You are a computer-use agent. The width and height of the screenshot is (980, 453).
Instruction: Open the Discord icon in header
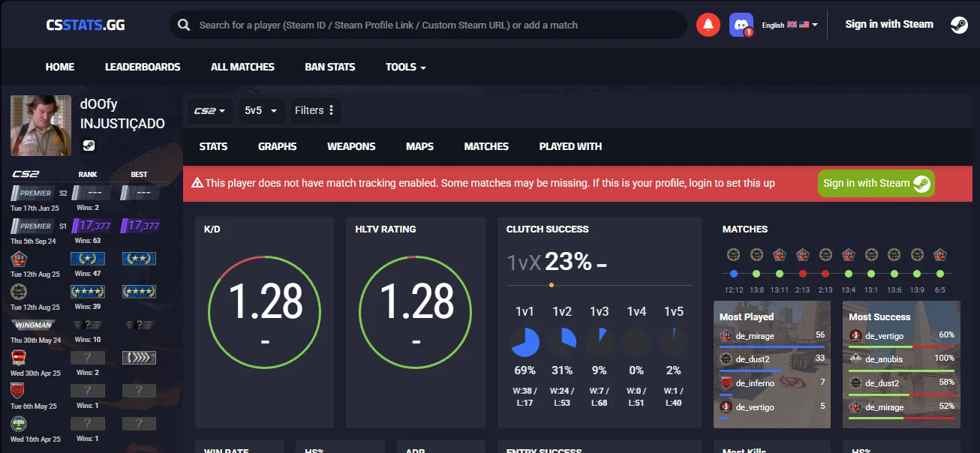point(741,25)
